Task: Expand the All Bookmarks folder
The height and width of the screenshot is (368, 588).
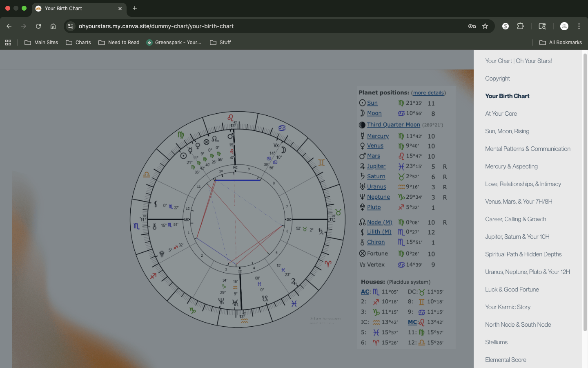Action: click(x=560, y=43)
